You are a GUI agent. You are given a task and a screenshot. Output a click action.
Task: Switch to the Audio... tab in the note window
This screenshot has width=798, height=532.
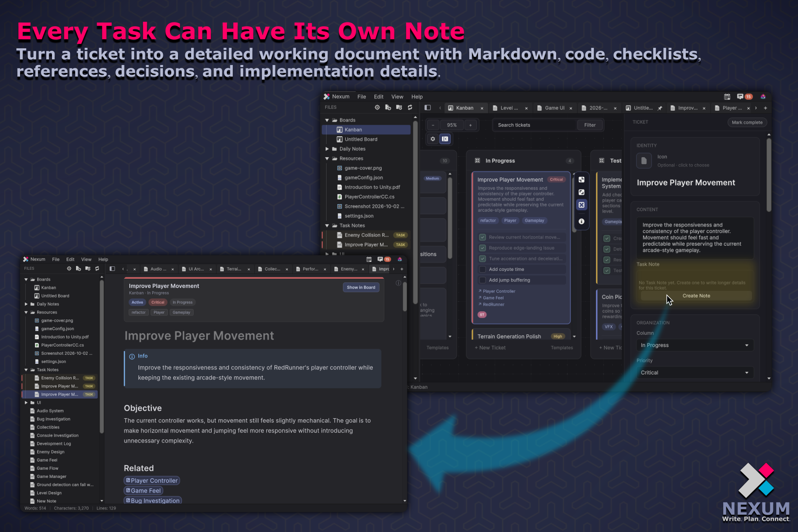tap(158, 269)
